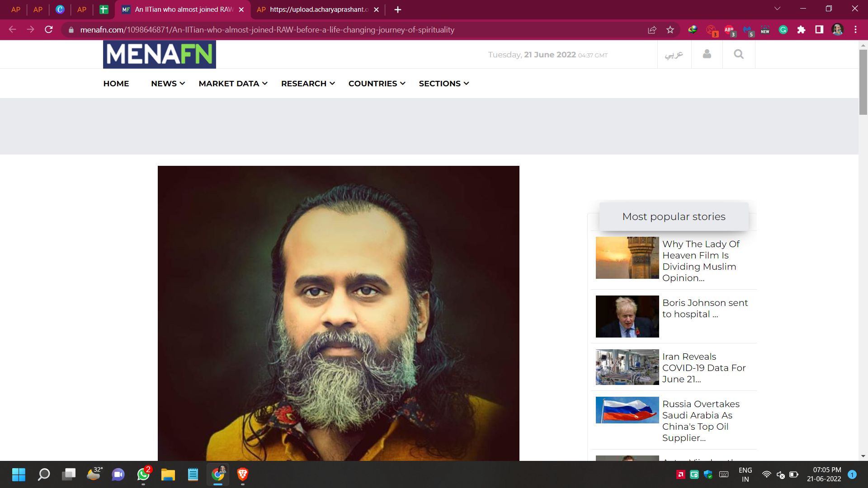The height and width of the screenshot is (488, 868).
Task: Open the Boris Johnson hospital story link
Action: (704, 308)
